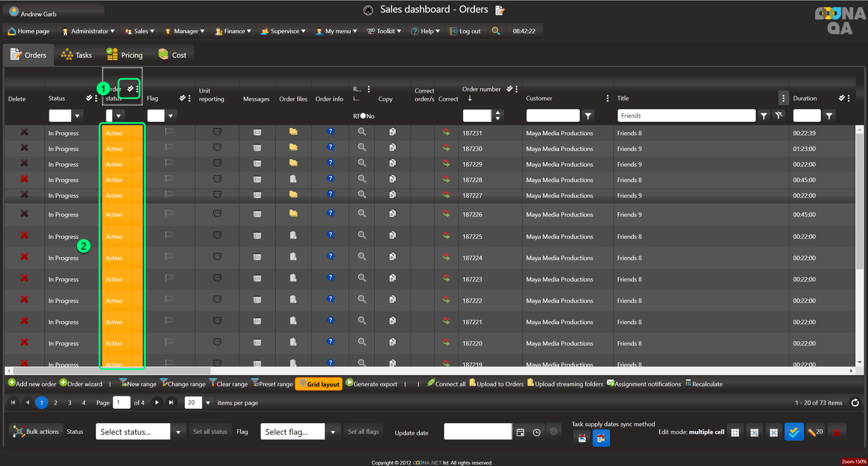
Task: Expand the Select flag dropdown
Action: click(x=333, y=432)
